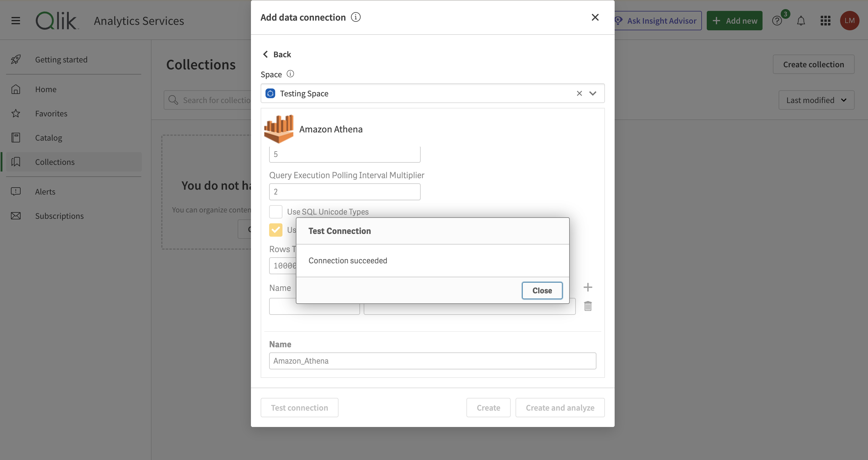Open Alerts in sidebar
The width and height of the screenshot is (868, 460).
74,192
